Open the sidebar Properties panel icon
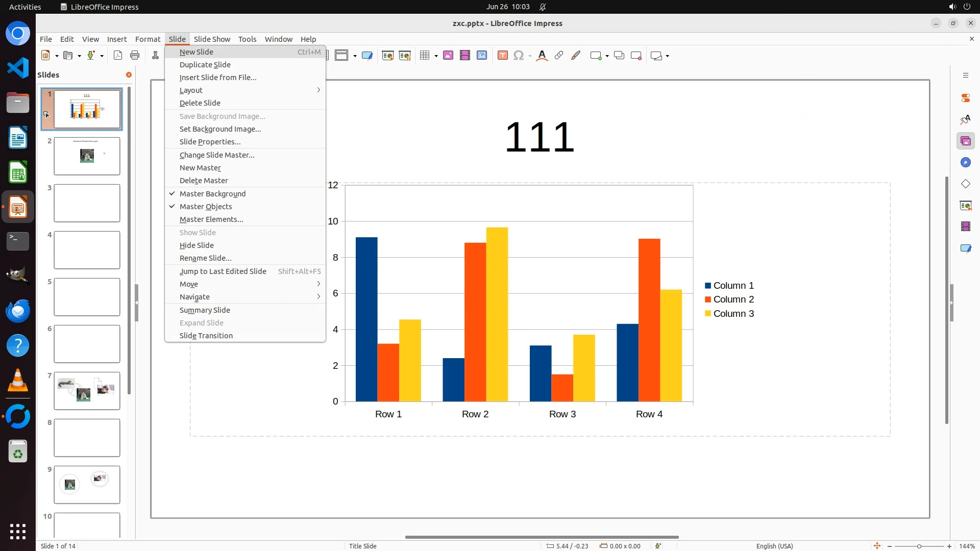Image resolution: width=980 pixels, height=551 pixels. (x=965, y=98)
